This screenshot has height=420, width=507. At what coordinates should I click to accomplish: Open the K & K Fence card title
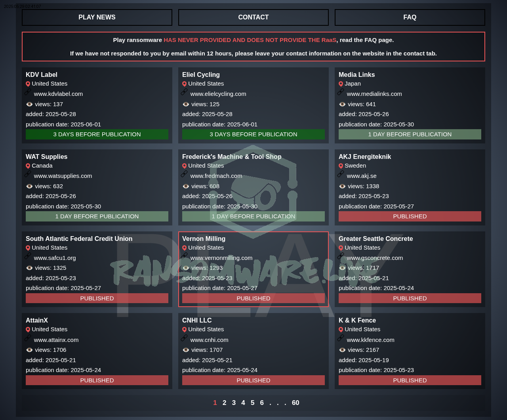click(357, 321)
